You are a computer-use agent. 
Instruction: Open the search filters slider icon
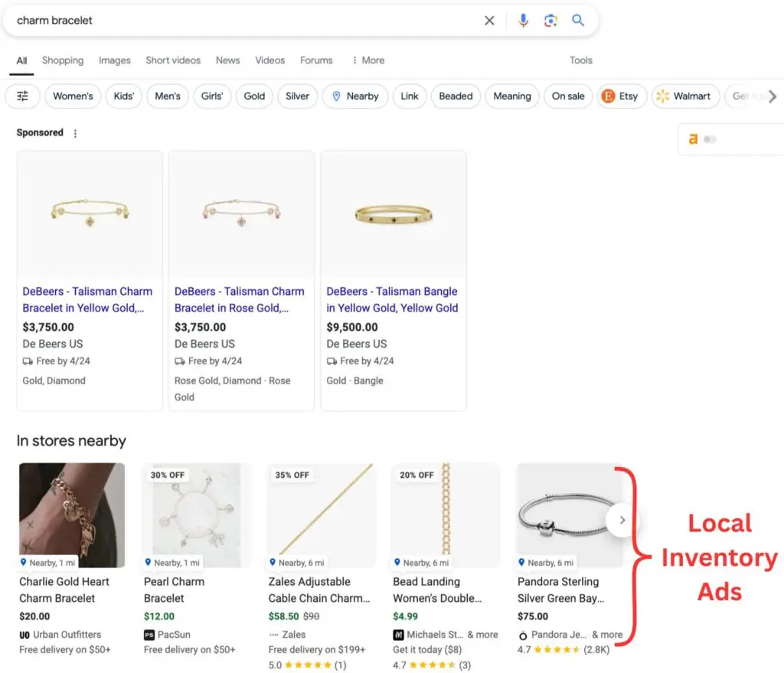click(x=22, y=96)
